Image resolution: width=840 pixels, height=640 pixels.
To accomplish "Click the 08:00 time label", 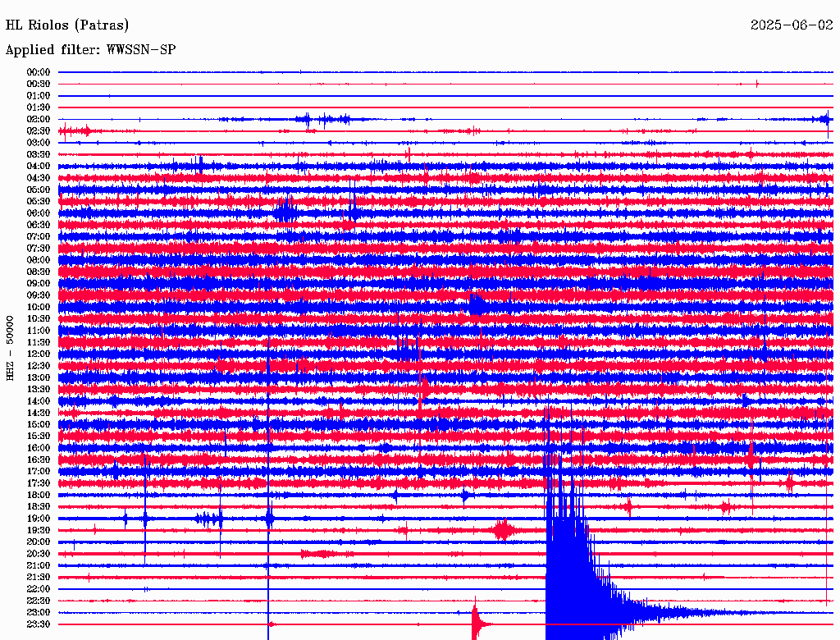I will tap(39, 260).
